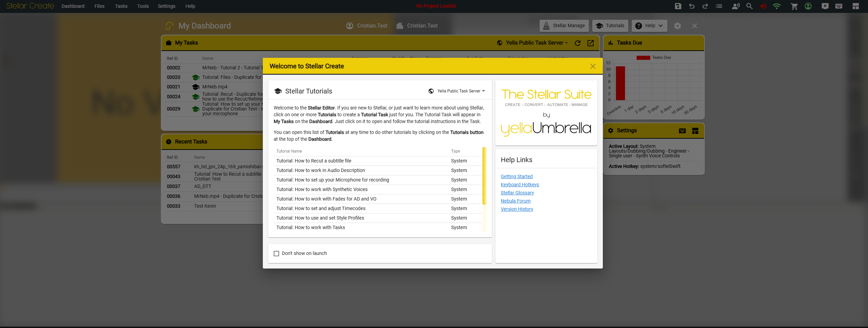Refresh the My Tasks list

tap(578, 43)
